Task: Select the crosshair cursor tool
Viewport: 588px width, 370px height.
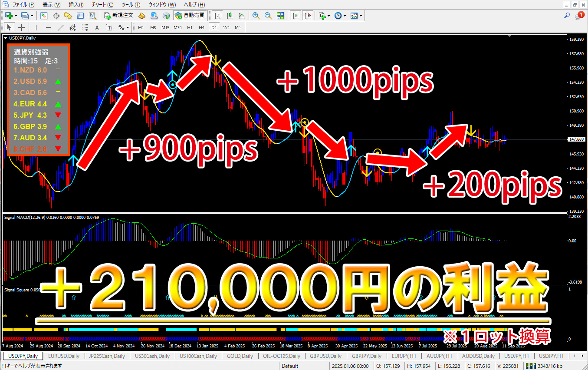Action: tap(21, 27)
